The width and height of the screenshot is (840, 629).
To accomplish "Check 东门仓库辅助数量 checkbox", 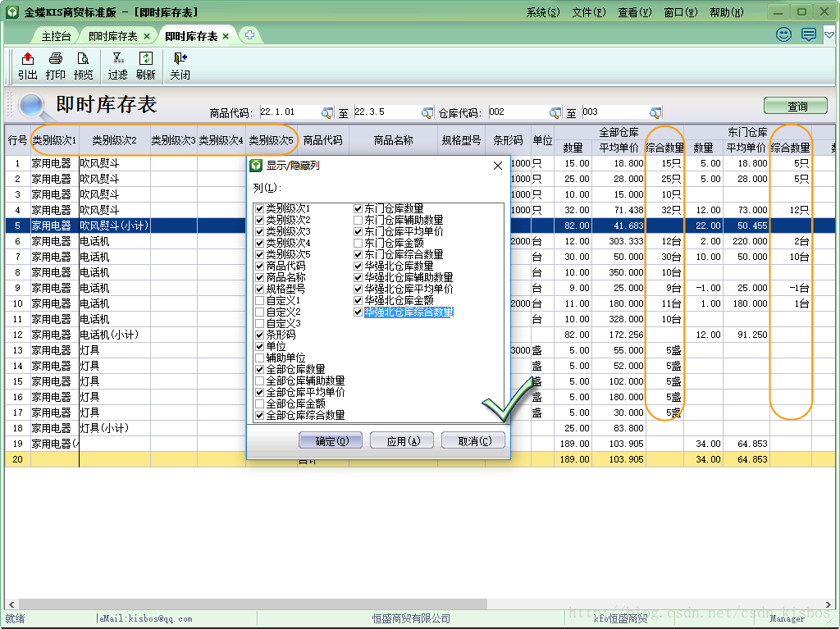I will pyautogui.click(x=358, y=221).
